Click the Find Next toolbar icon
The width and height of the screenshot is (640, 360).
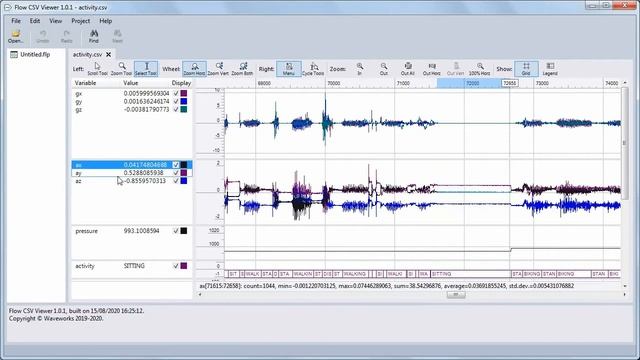pyautogui.click(x=118, y=36)
